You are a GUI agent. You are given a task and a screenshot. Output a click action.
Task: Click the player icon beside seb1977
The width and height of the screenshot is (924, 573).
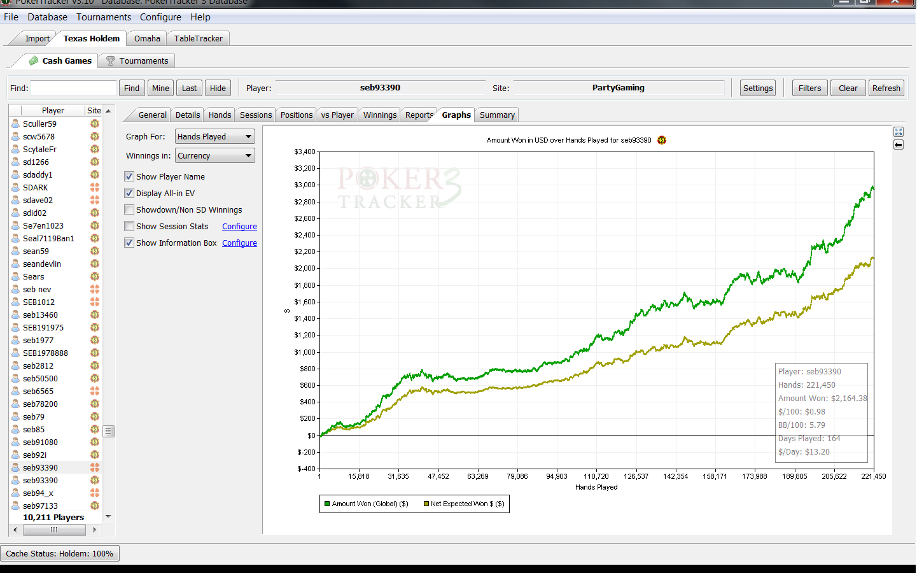[16, 340]
